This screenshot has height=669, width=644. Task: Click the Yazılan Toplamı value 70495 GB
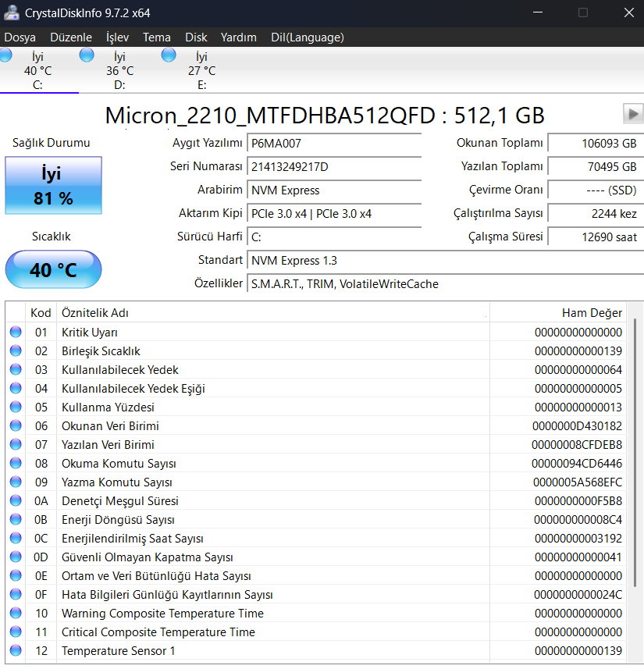click(x=596, y=167)
